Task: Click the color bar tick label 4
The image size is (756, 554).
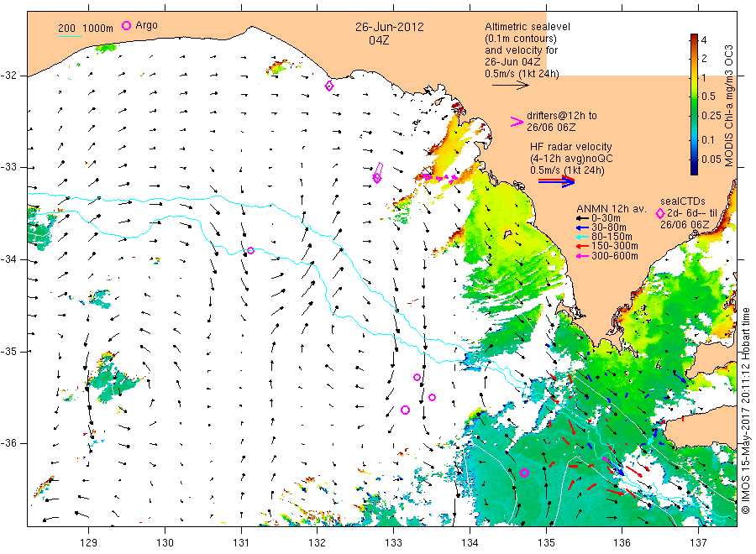Action: [703, 40]
